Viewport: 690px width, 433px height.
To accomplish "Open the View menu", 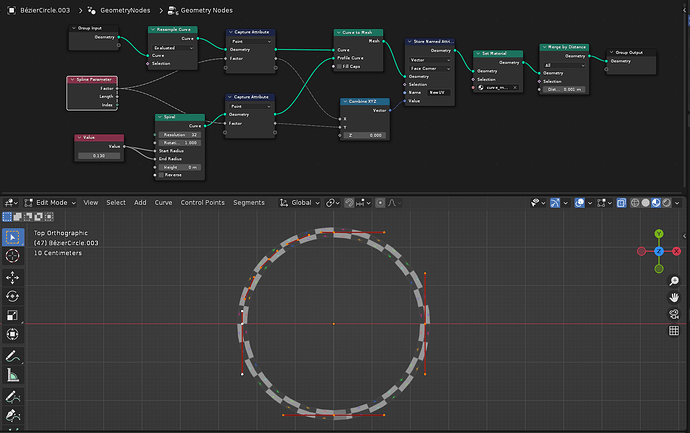I will [91, 203].
